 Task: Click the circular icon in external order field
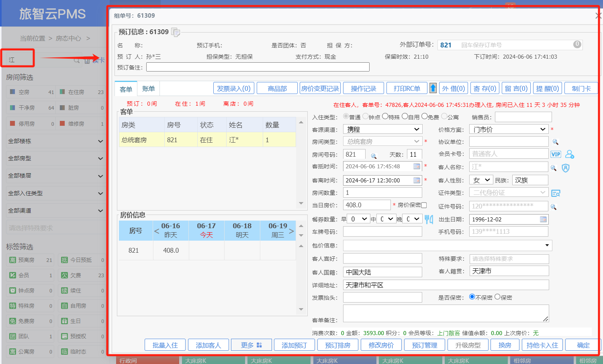click(577, 44)
